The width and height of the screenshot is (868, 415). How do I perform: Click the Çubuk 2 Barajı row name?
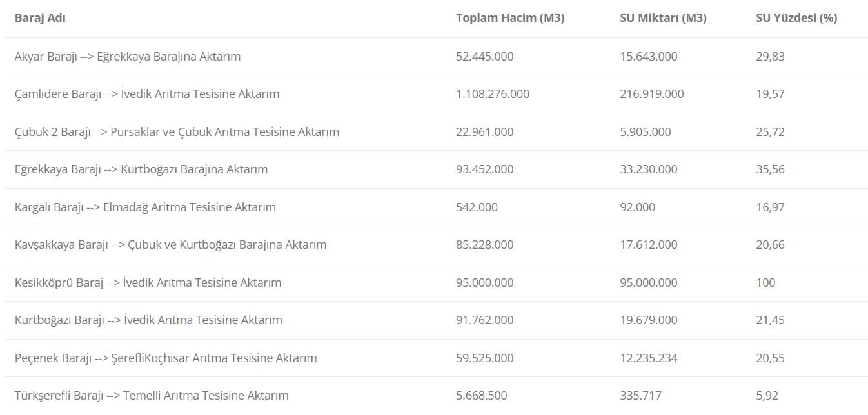click(x=177, y=131)
